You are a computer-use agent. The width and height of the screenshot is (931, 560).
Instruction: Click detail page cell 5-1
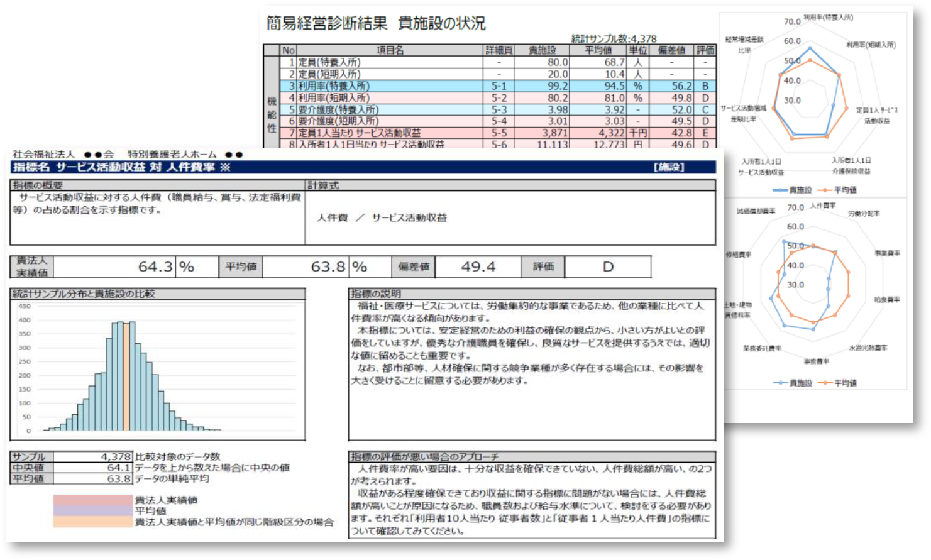[x=499, y=86]
